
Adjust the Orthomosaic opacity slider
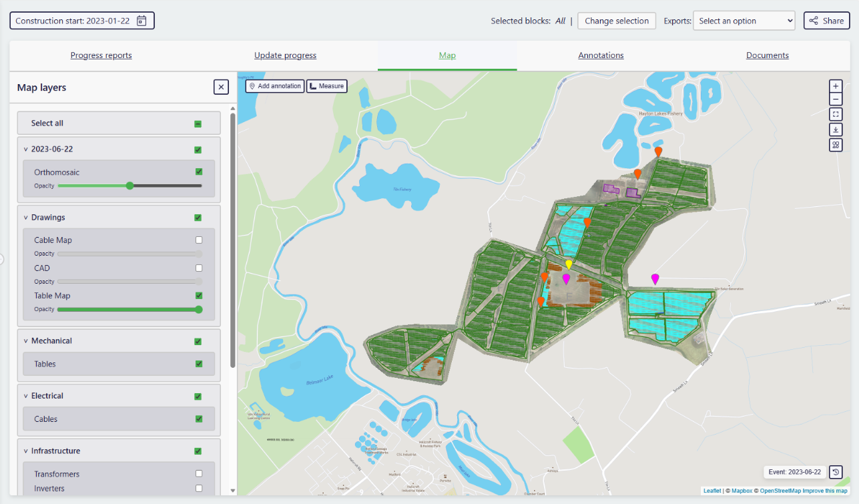130,186
